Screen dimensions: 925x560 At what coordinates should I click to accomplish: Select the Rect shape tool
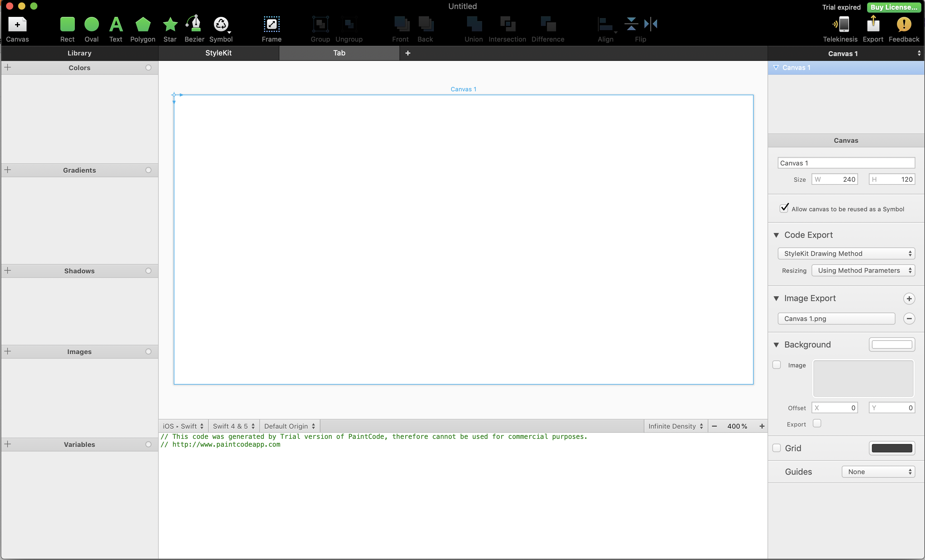click(67, 25)
